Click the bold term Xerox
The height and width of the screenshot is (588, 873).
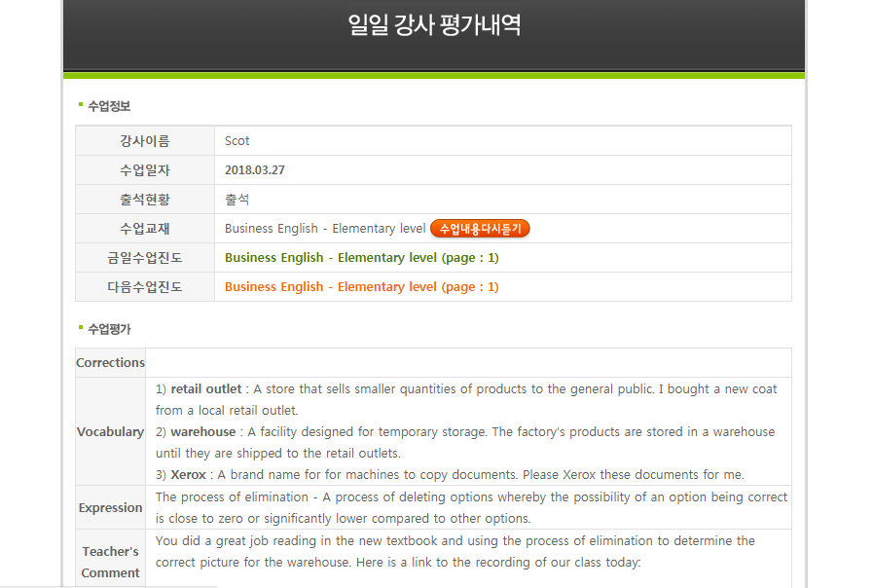tap(188, 474)
